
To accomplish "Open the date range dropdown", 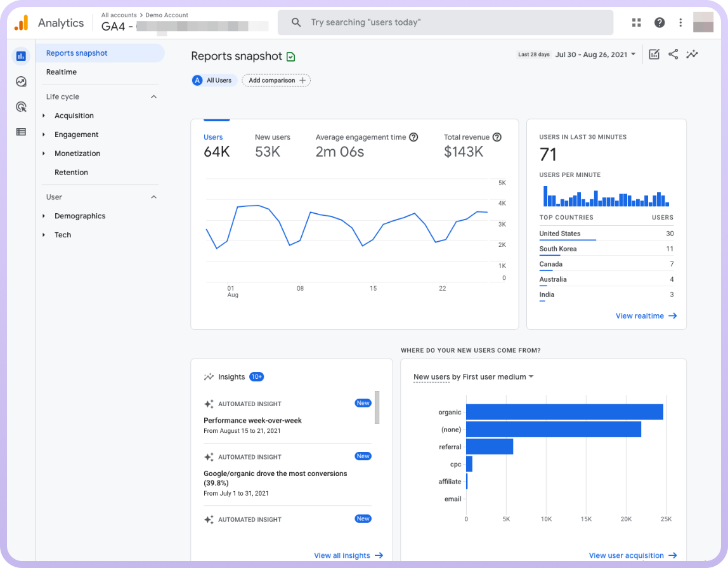I will 595,55.
